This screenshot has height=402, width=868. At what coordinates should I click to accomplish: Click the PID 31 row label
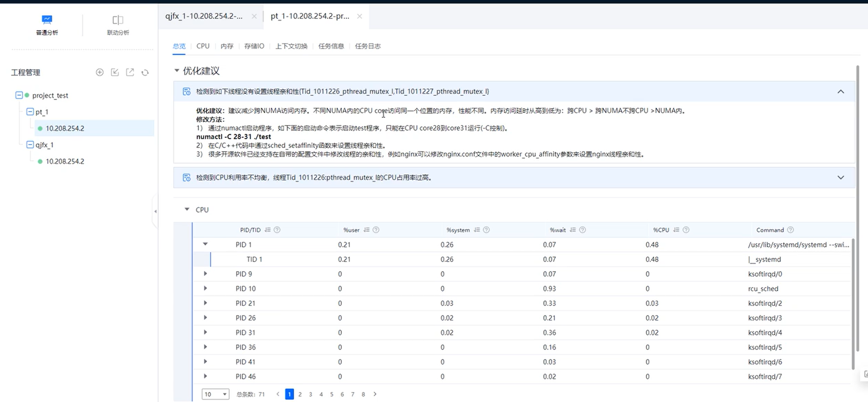pos(246,332)
